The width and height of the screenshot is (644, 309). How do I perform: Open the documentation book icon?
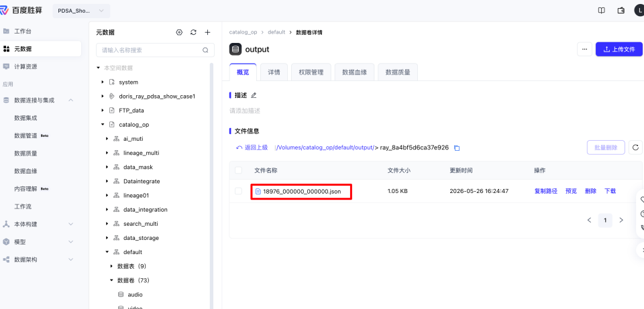[601, 11]
